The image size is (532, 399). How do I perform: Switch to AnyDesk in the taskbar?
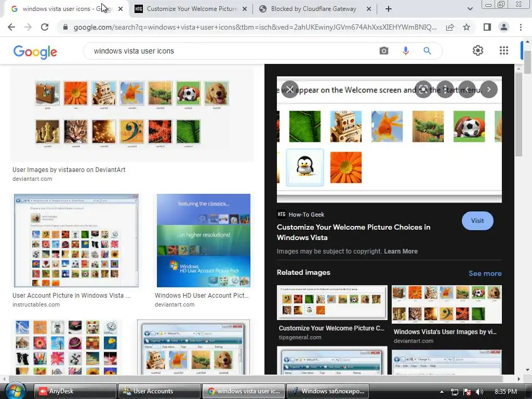pyautogui.click(x=75, y=391)
